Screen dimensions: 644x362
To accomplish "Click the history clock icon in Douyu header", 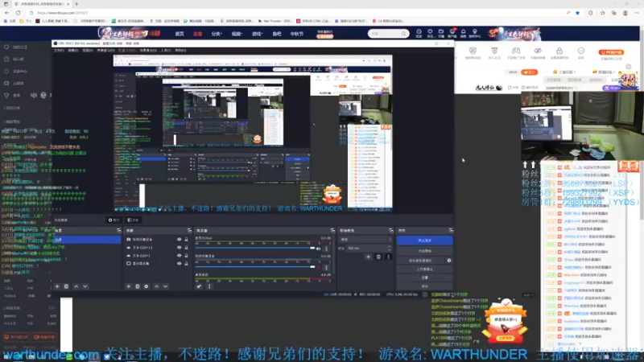I will [x=419, y=33].
